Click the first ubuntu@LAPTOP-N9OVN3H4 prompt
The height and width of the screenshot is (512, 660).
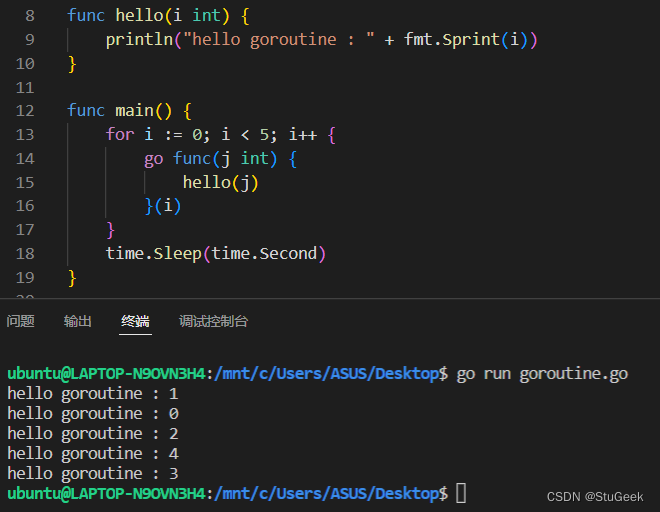106,374
